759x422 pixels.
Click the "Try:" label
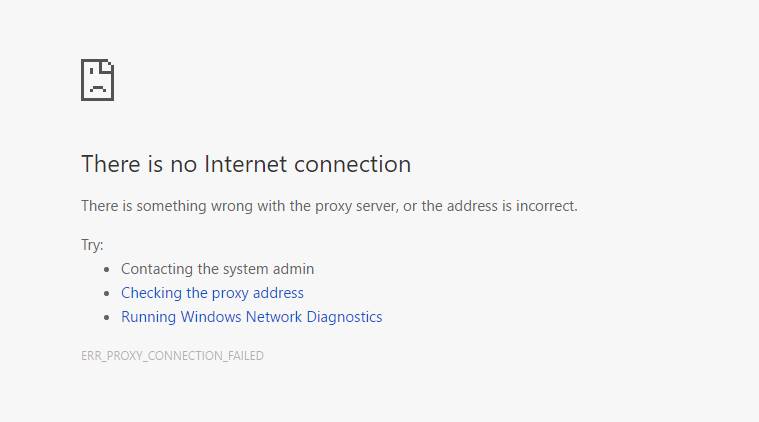click(92, 245)
